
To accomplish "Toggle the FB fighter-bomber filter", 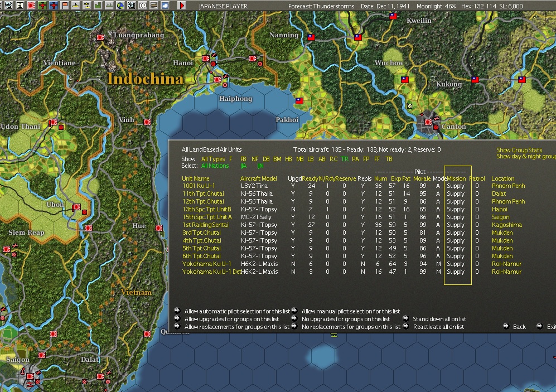I will tap(243, 159).
